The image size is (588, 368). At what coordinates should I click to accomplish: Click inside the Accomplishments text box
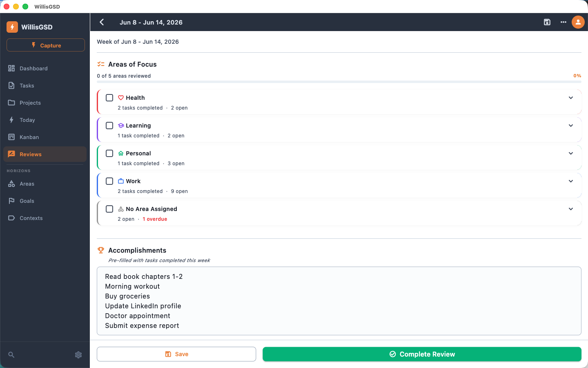(x=339, y=301)
